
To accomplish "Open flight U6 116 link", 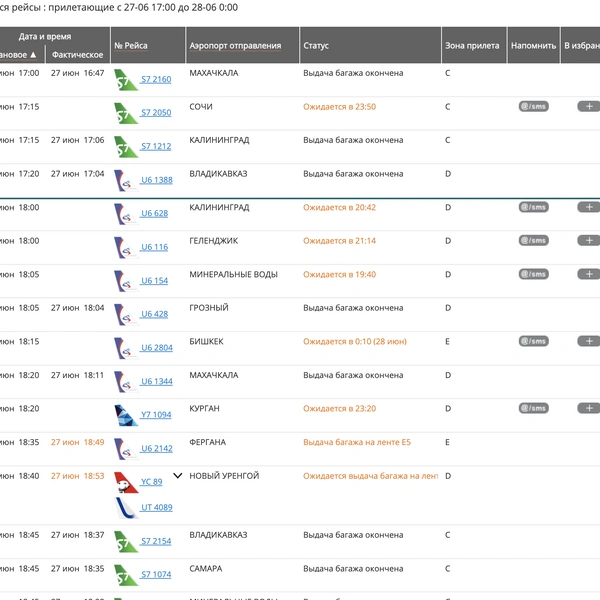I will (154, 247).
